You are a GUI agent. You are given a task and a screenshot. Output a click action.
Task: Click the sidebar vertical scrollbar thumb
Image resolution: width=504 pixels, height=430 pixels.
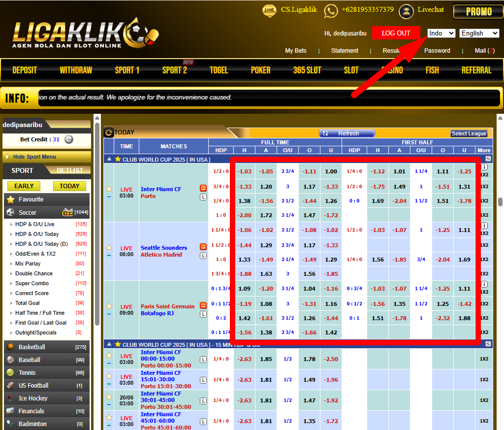(x=97, y=224)
